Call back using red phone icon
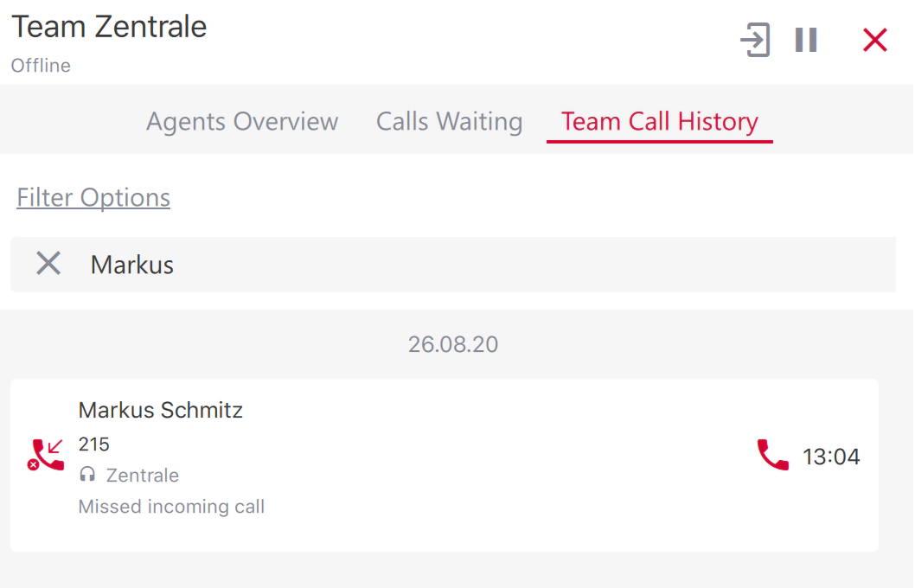The height and width of the screenshot is (588, 915). 772,455
